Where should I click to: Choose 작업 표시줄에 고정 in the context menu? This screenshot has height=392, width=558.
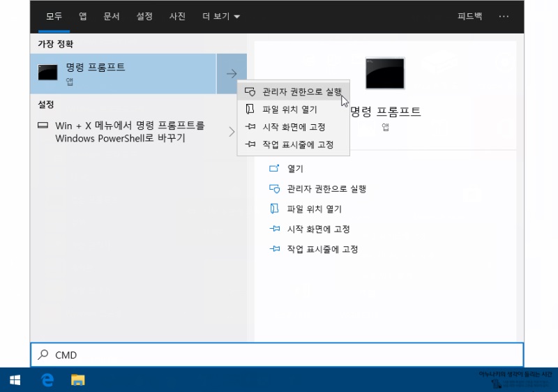point(293,144)
